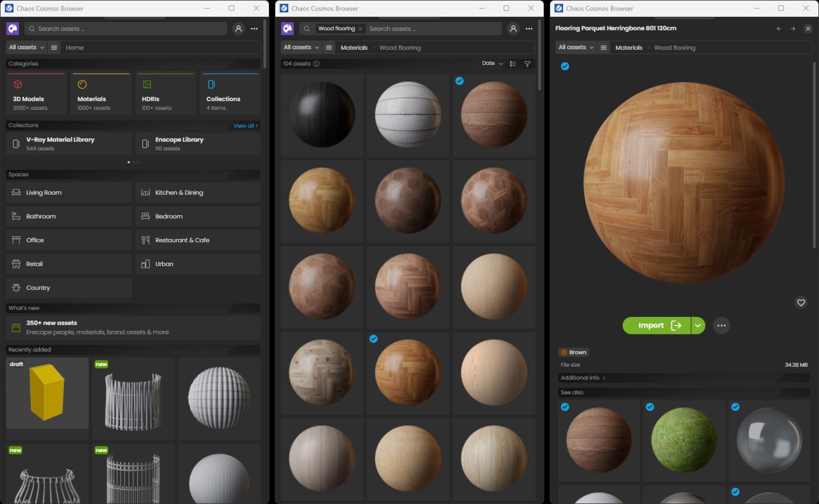The image size is (819, 504).
Task: Add herringbone material to favorites heart
Action: (801, 303)
